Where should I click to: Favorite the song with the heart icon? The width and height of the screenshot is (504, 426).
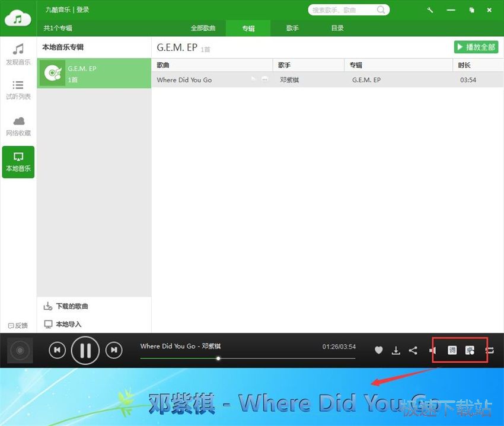pos(379,350)
